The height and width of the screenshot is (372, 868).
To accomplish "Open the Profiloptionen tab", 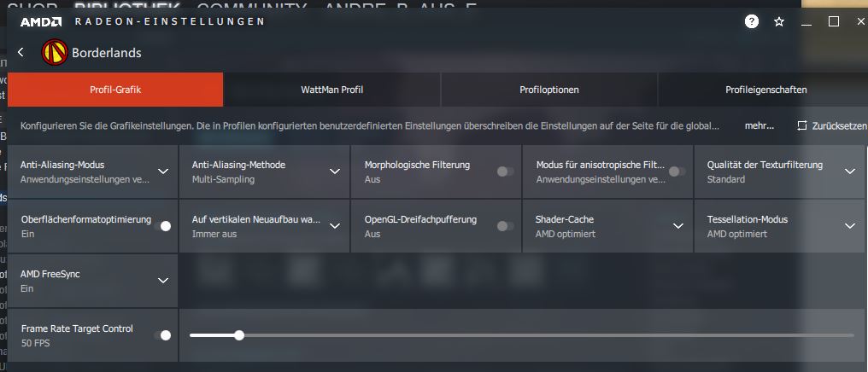I will tap(549, 90).
